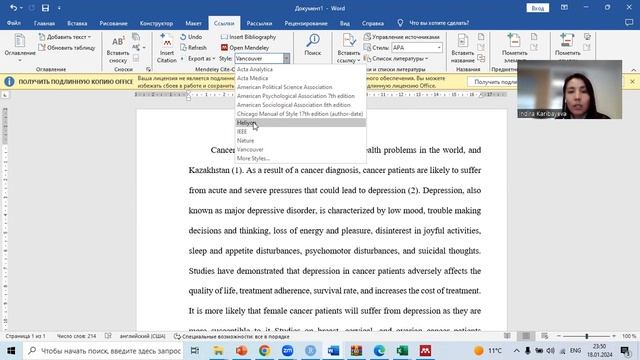The height and width of the screenshot is (360, 640).
Task: Click the Поиск search magnifier button
Action: click(313, 45)
